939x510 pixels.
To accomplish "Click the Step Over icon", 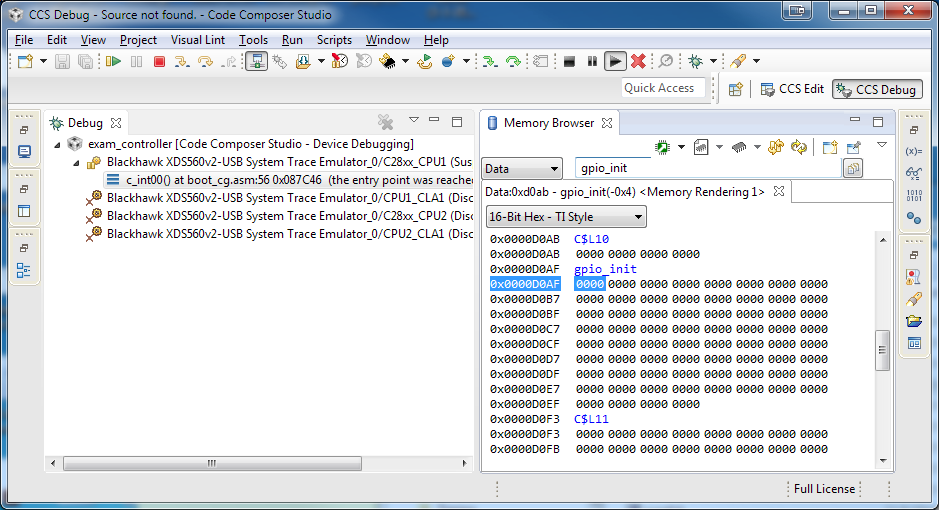I will point(205,61).
